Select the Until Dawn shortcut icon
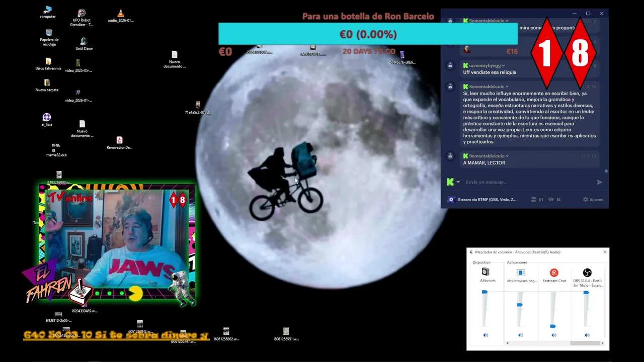Image resolution: width=644 pixels, height=362 pixels. tap(84, 44)
